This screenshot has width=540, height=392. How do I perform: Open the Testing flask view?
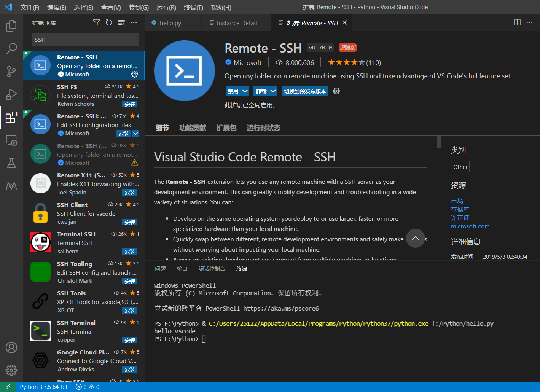click(x=11, y=163)
